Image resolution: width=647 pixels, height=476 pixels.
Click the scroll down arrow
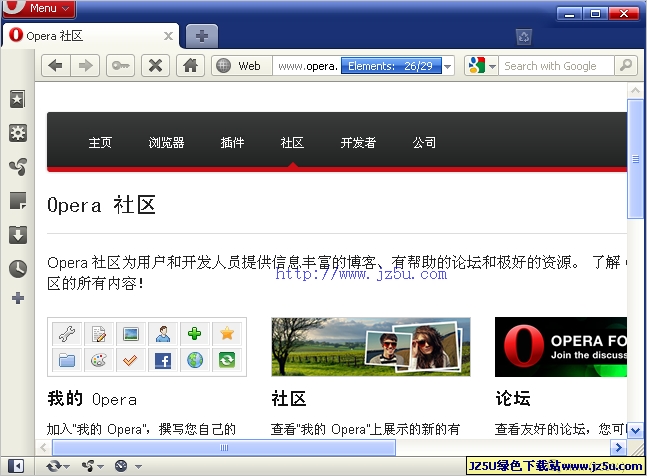tap(635, 430)
